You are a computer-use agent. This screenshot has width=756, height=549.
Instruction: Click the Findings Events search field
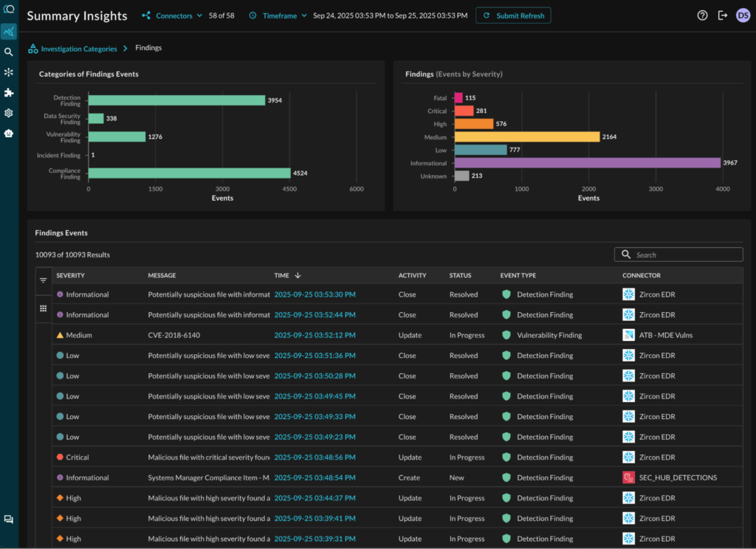pyautogui.click(x=678, y=255)
